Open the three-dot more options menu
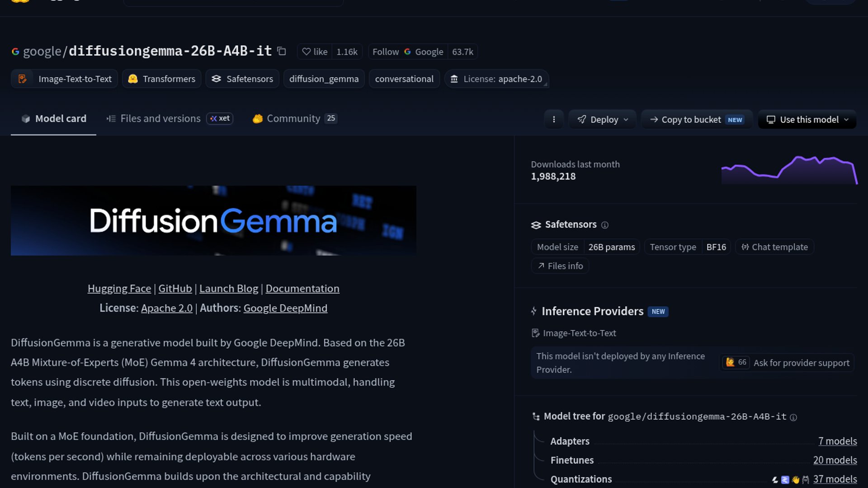Screen dimensions: 868x488 tap(554, 119)
